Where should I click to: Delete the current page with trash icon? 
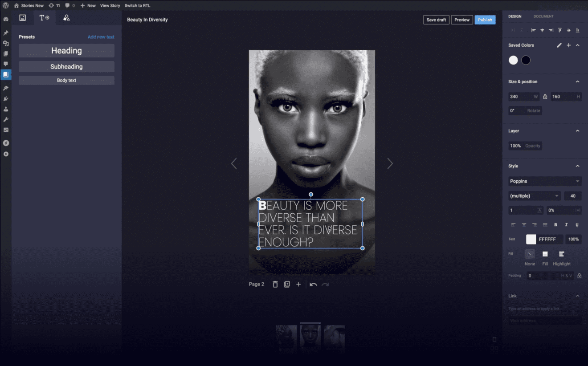click(275, 284)
